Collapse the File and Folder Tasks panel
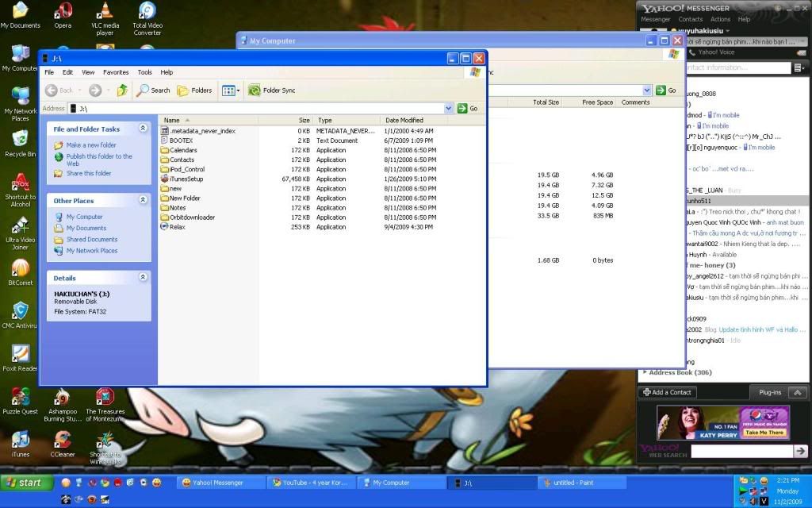Screen dimensions: 812x508 tap(143, 129)
